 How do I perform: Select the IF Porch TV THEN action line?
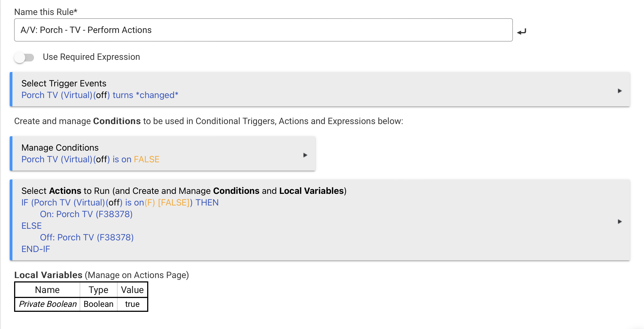(120, 203)
